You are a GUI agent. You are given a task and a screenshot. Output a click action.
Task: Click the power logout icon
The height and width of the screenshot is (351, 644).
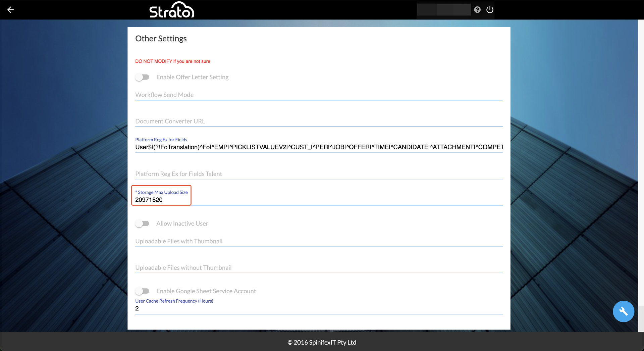[x=490, y=10]
